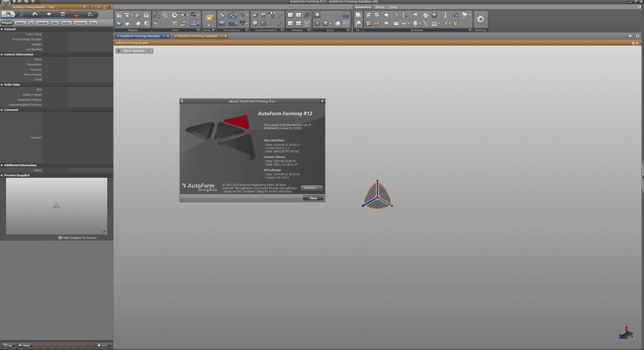Click the help question mark icon
The image size is (644, 350).
click(639, 7)
